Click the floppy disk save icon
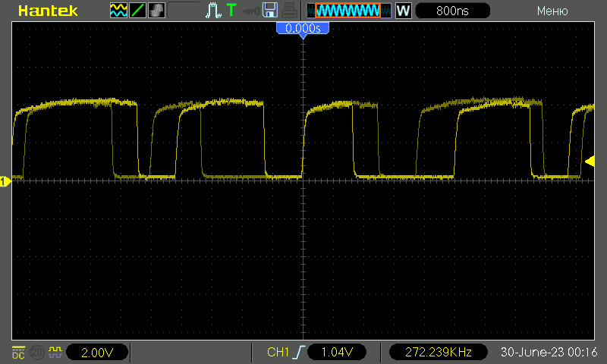This screenshot has height=364, width=607. pyautogui.click(x=269, y=11)
